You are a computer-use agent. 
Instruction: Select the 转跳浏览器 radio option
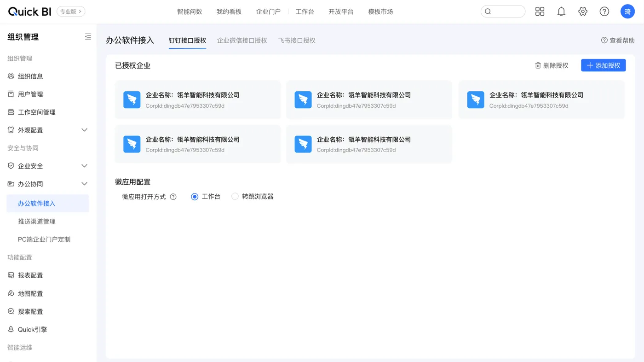pyautogui.click(x=235, y=197)
